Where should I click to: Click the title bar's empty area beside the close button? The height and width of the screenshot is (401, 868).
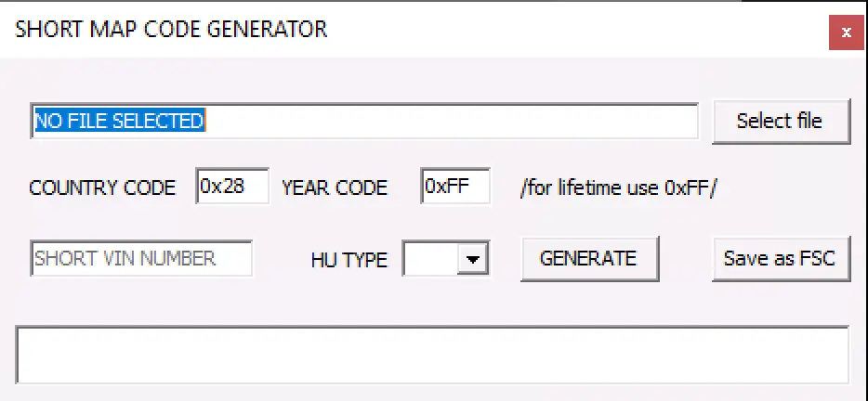(x=743, y=30)
